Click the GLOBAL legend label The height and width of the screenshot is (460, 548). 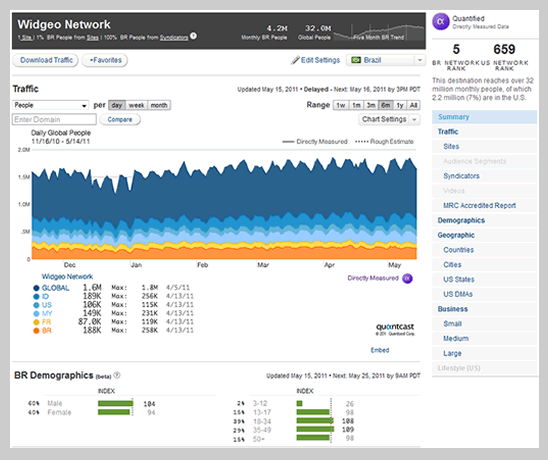click(56, 288)
